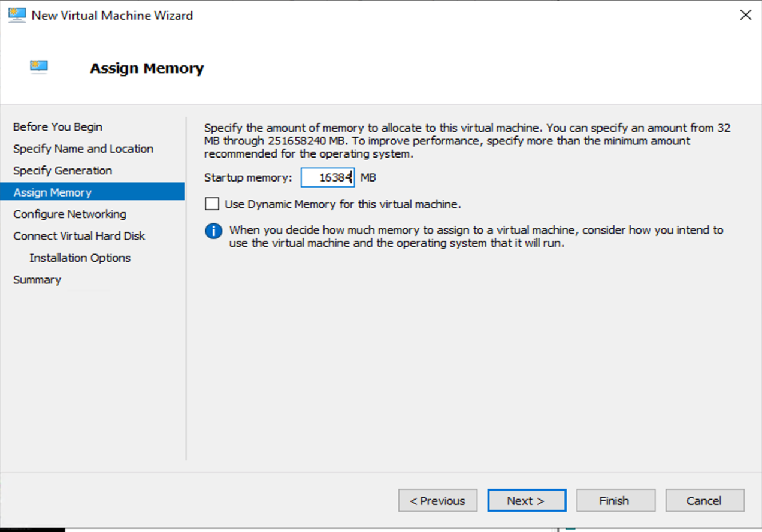Cancel the virtual machine wizard
This screenshot has height=532, width=762.
tap(704, 501)
